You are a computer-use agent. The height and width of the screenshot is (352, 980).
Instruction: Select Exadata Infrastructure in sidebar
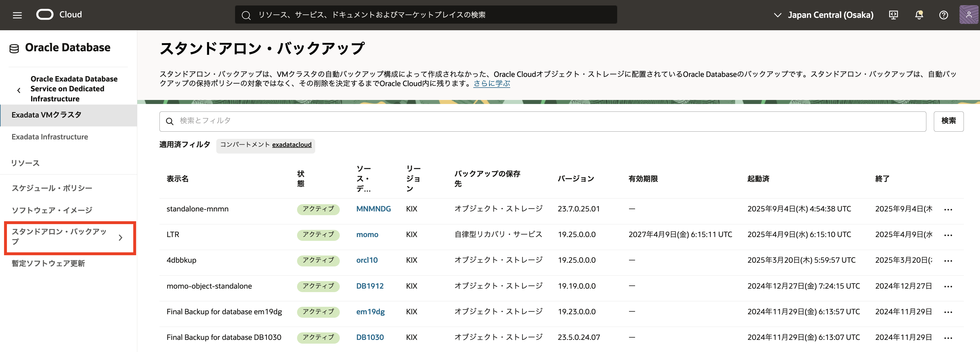(x=49, y=137)
